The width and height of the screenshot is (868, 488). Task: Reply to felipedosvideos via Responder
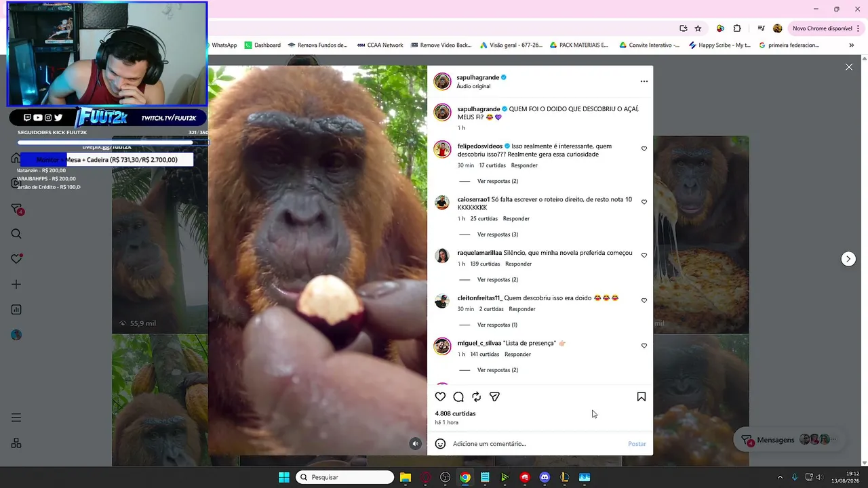524,165
